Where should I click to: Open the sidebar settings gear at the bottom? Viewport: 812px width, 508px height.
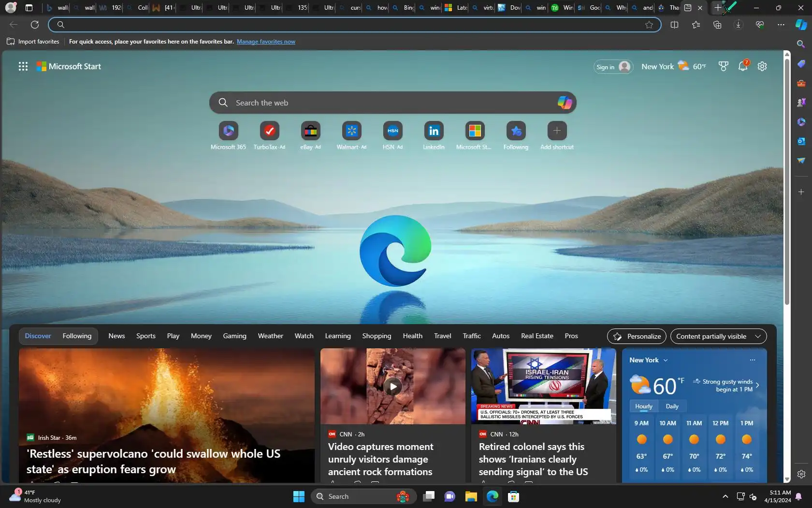801,474
